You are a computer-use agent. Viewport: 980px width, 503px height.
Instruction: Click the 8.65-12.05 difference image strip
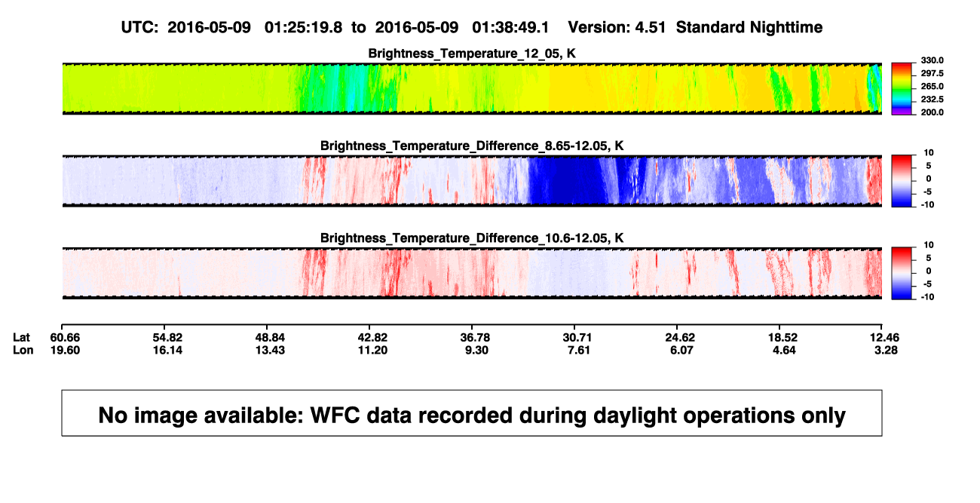(x=472, y=181)
